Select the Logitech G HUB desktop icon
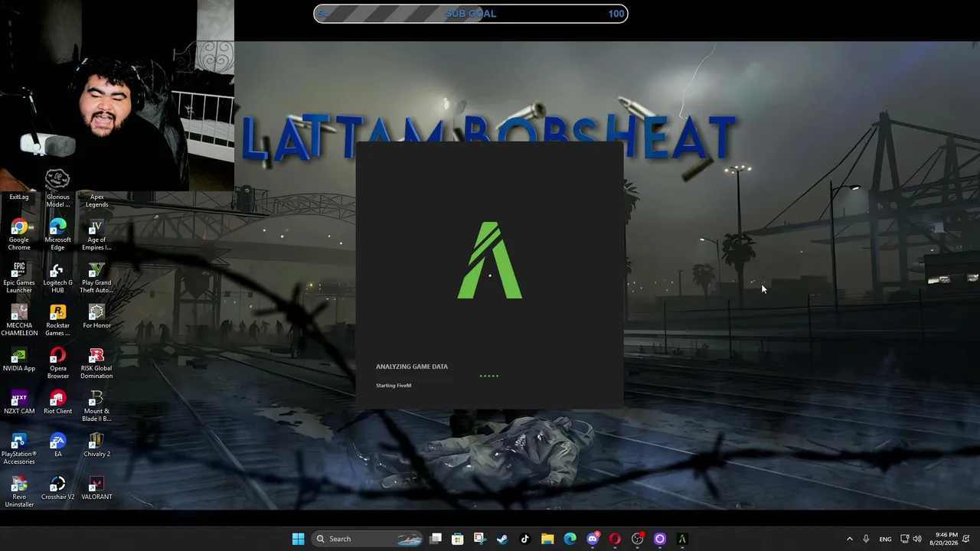This screenshot has height=551, width=980. pyautogui.click(x=57, y=278)
